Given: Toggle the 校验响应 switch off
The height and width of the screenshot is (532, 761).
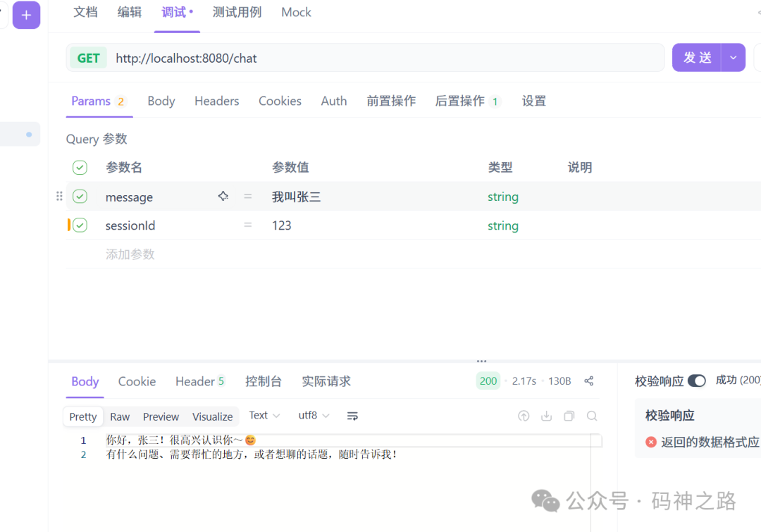Looking at the screenshot, I should (697, 381).
